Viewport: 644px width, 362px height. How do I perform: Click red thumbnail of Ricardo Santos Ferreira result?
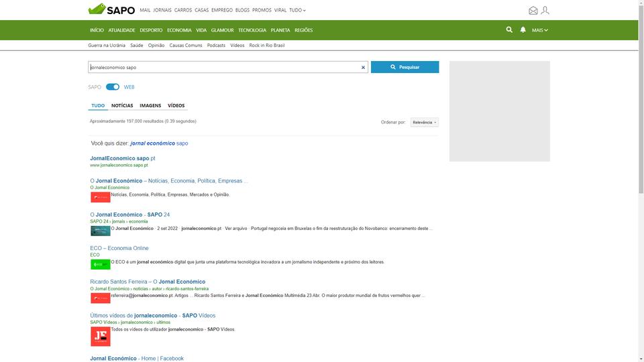[101, 298]
